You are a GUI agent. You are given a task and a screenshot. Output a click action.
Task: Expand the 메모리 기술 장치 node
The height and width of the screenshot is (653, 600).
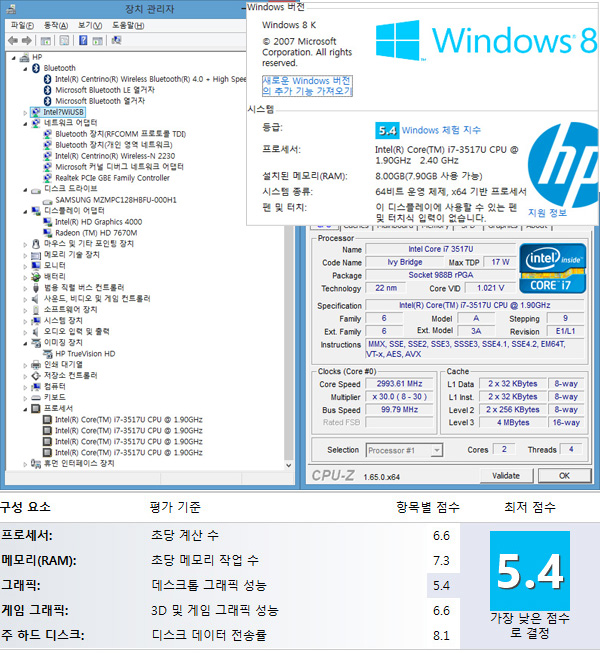pos(25,255)
